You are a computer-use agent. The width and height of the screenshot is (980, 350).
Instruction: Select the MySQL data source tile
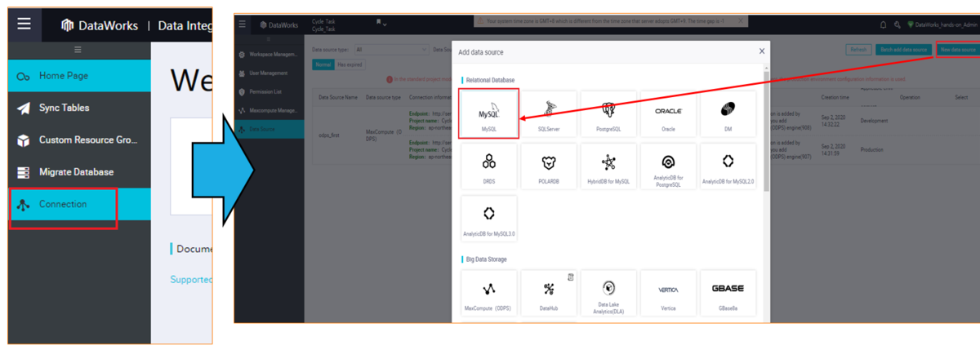488,113
